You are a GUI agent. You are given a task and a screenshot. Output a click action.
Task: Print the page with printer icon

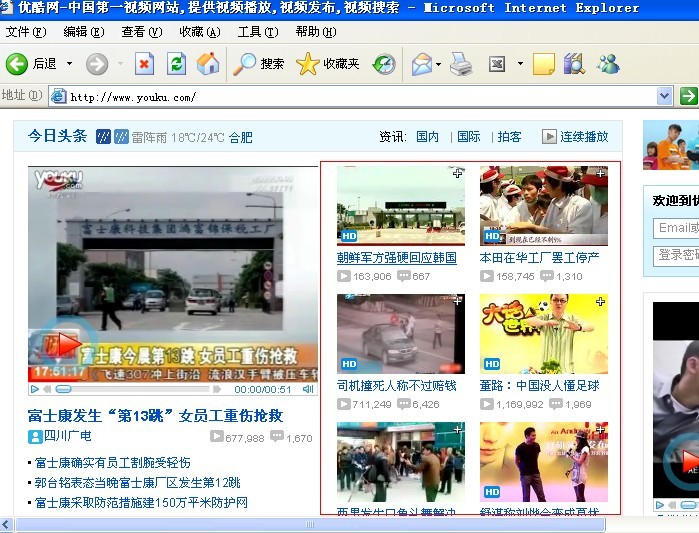[461, 64]
